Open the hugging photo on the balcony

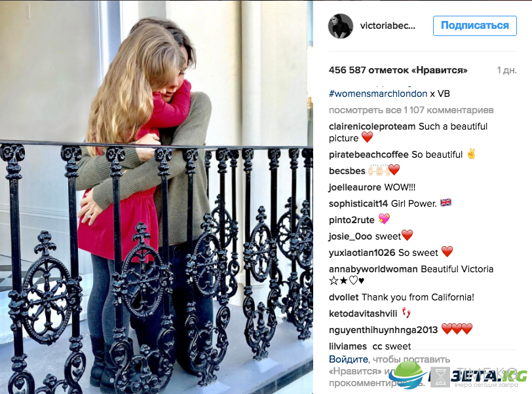tap(157, 197)
